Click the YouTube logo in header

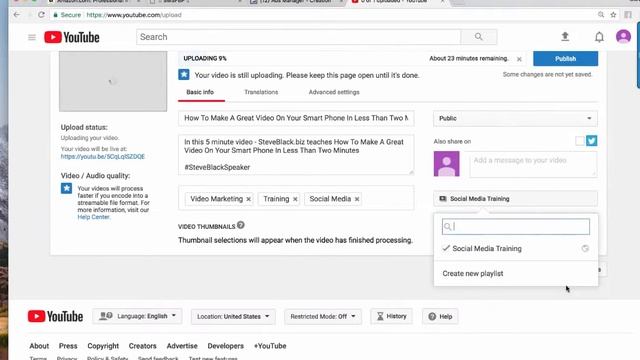(x=72, y=37)
